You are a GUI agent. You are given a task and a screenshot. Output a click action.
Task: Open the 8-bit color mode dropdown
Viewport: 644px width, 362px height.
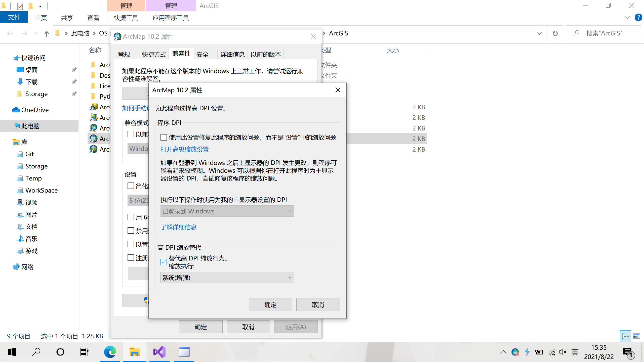138,200
